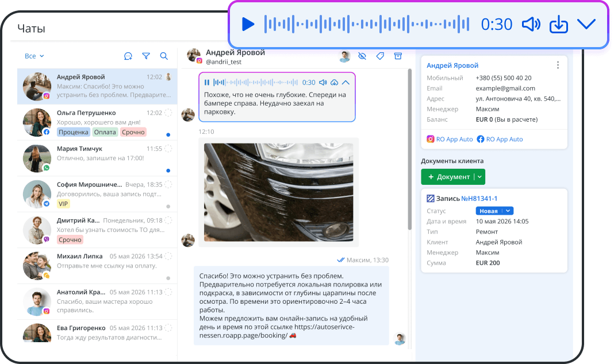Open Мария Тимчук chat

pyautogui.click(x=97, y=158)
